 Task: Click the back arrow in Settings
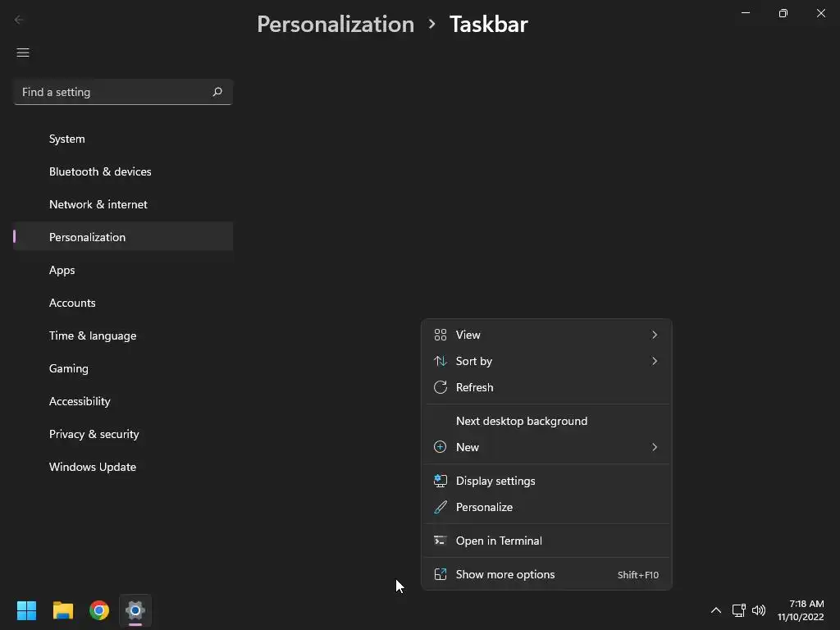(x=20, y=20)
